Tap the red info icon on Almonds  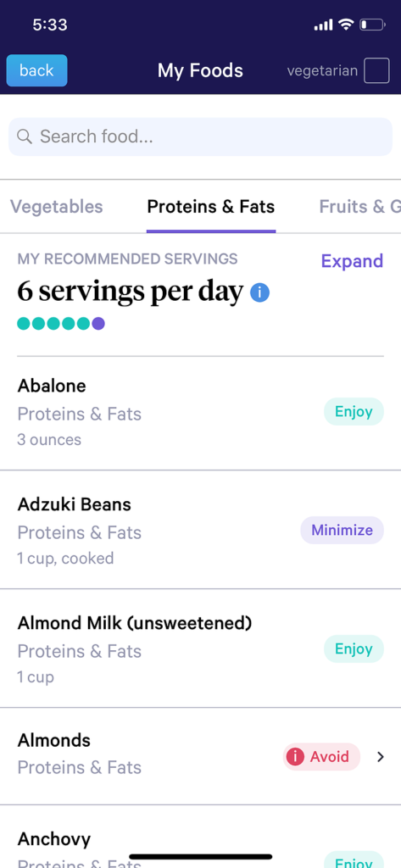(295, 757)
